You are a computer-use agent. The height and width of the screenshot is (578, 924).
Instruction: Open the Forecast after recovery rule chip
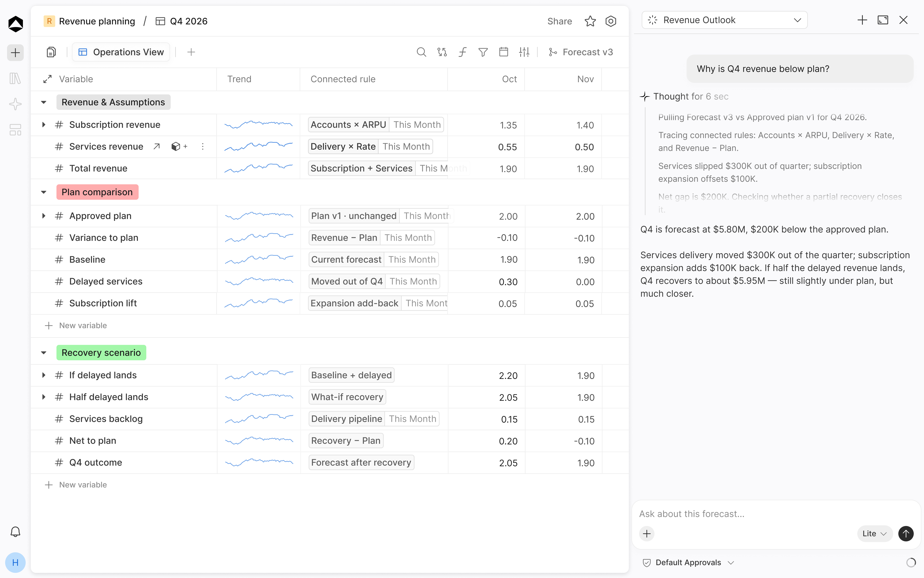361,462
